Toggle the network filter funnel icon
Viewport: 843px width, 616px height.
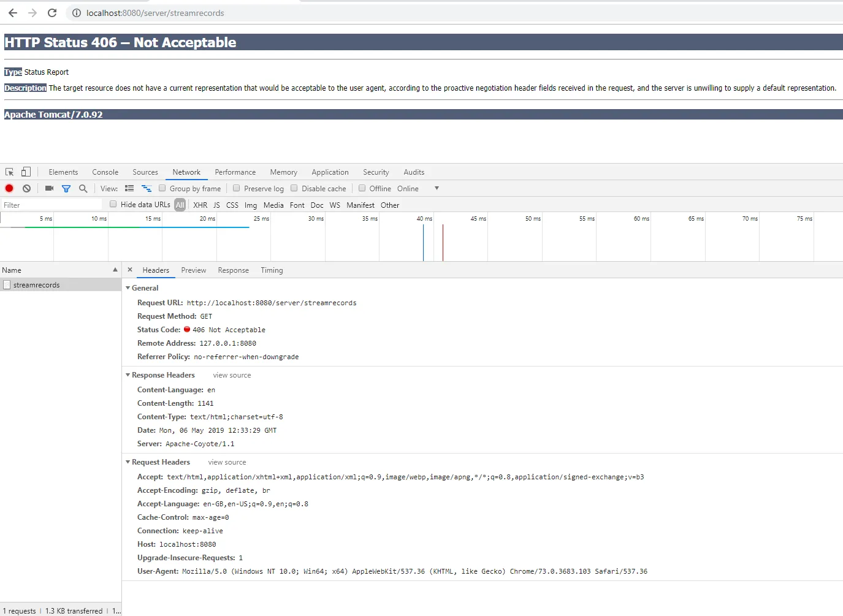coord(66,189)
